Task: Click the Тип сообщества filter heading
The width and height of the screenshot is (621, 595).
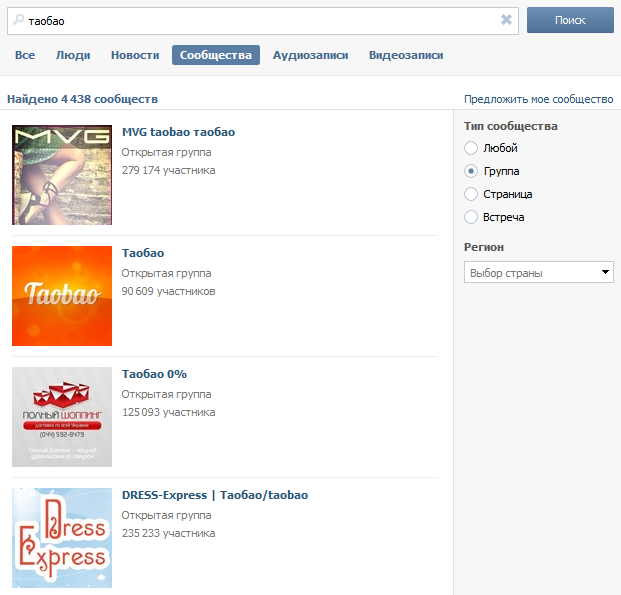Action: 511,126
